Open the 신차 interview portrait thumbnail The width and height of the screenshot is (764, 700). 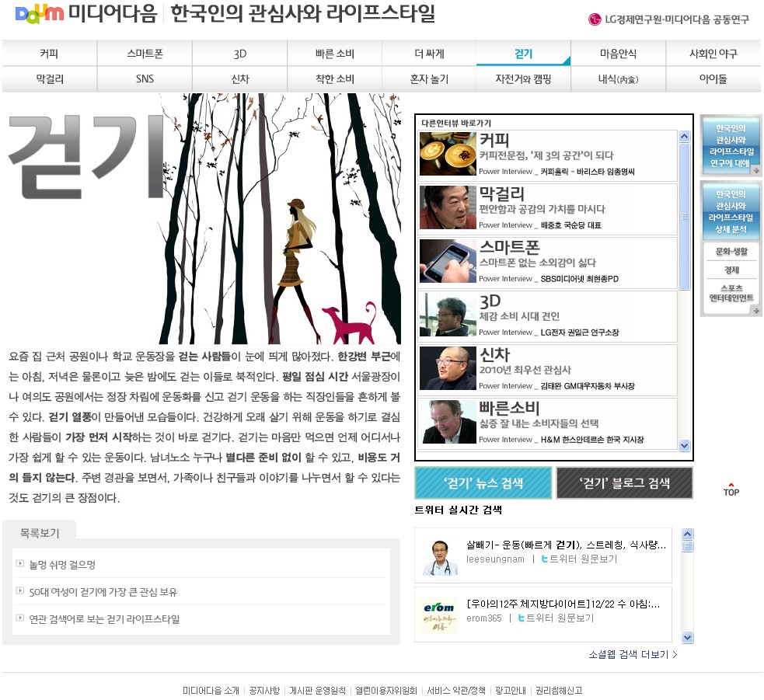point(448,368)
